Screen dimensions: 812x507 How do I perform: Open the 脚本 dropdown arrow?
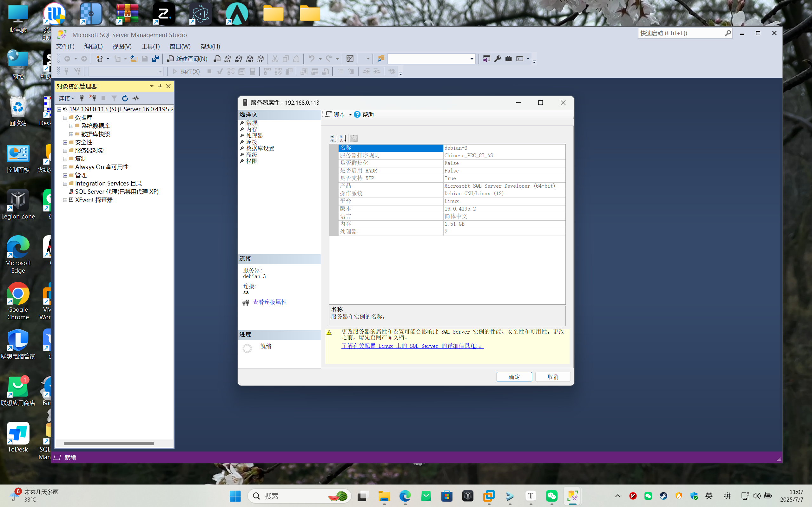point(350,115)
